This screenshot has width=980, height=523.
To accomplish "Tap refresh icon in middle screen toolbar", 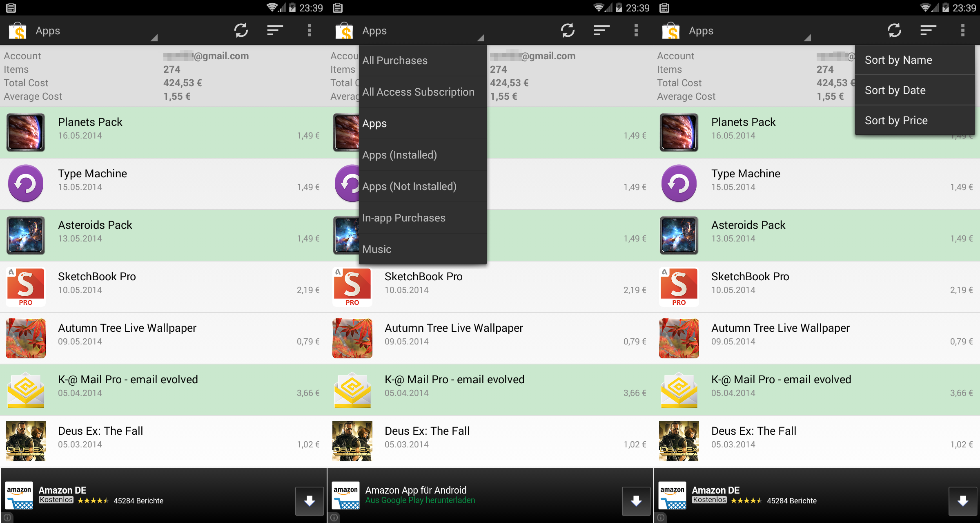I will point(568,30).
